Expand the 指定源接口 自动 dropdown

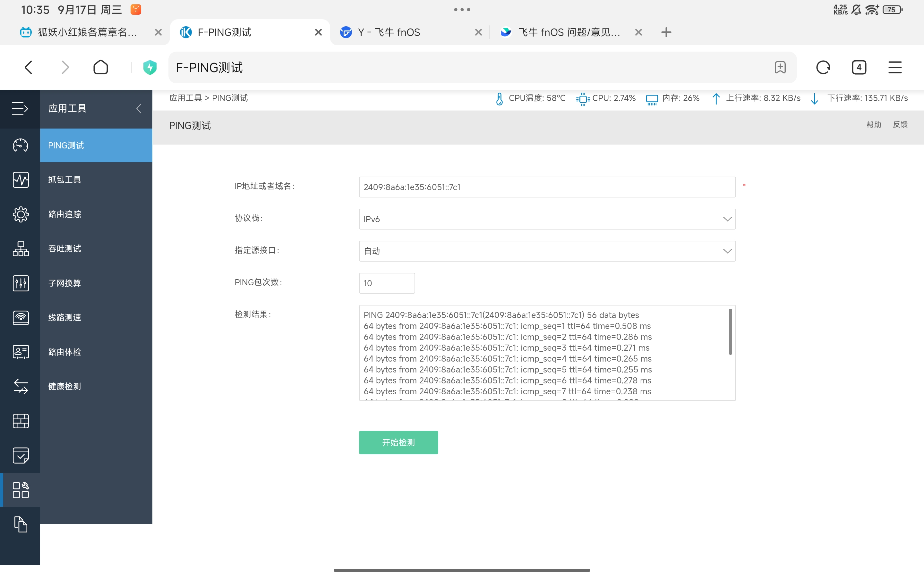pos(547,251)
